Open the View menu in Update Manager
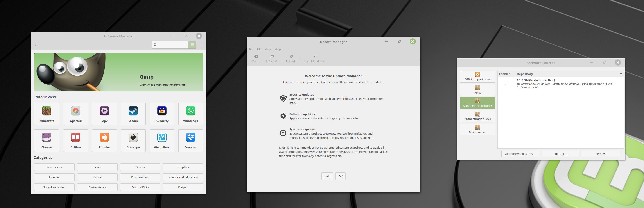The width and height of the screenshot is (644, 208). click(x=268, y=50)
